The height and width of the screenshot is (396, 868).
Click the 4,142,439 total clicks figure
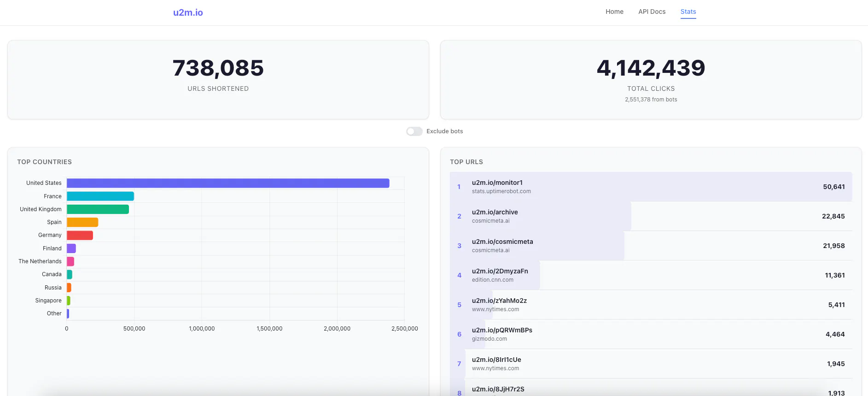coord(651,68)
